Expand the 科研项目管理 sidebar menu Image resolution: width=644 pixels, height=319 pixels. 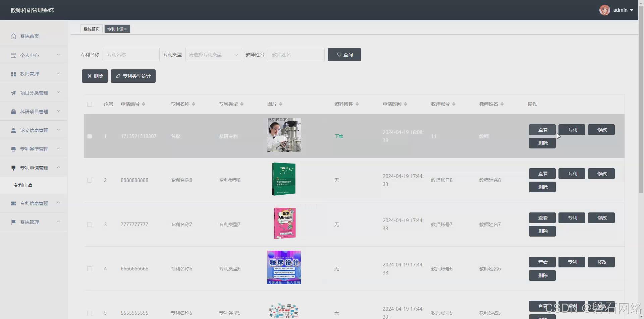(58, 111)
